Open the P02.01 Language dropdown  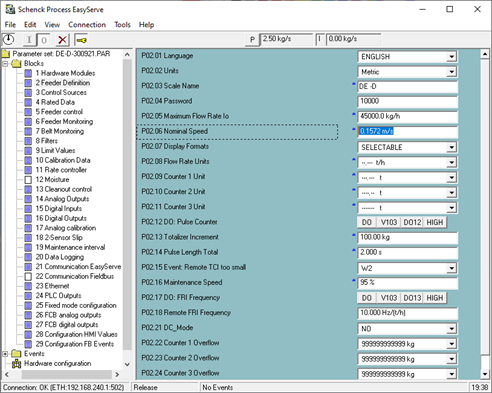click(451, 57)
